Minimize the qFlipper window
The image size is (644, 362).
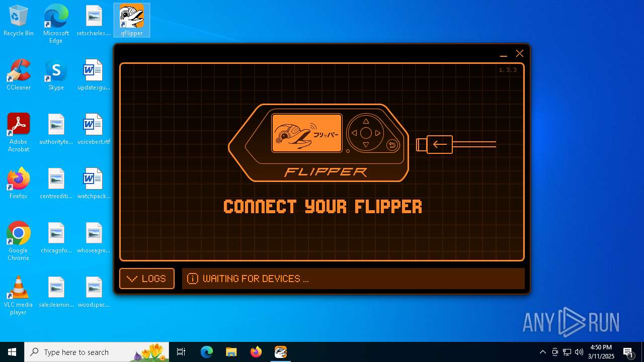(503, 54)
